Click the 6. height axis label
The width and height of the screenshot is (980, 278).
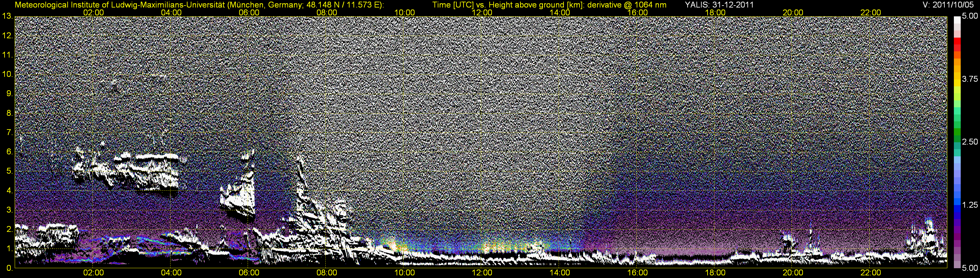[x=9, y=151]
